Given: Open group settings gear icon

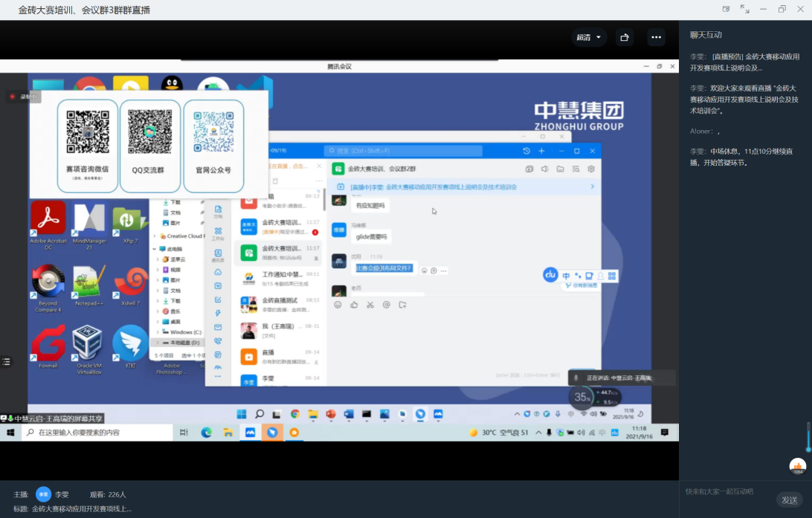Looking at the screenshot, I should coord(591,169).
